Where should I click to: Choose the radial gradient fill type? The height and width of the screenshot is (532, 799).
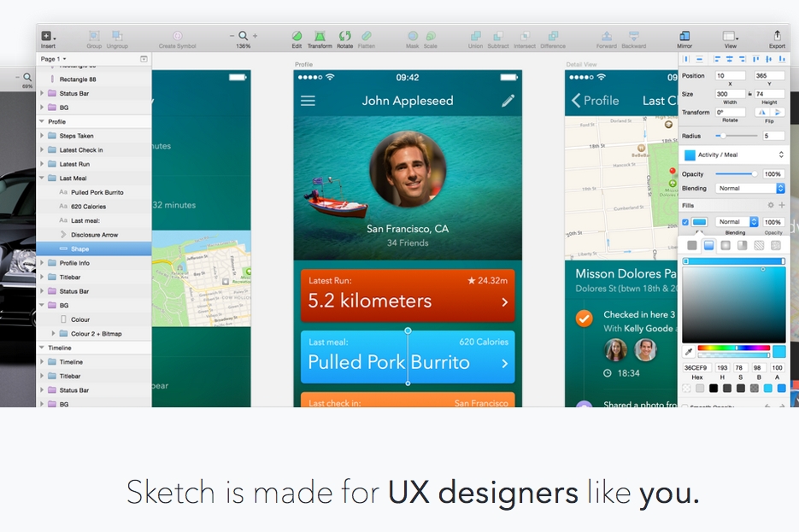726,245
